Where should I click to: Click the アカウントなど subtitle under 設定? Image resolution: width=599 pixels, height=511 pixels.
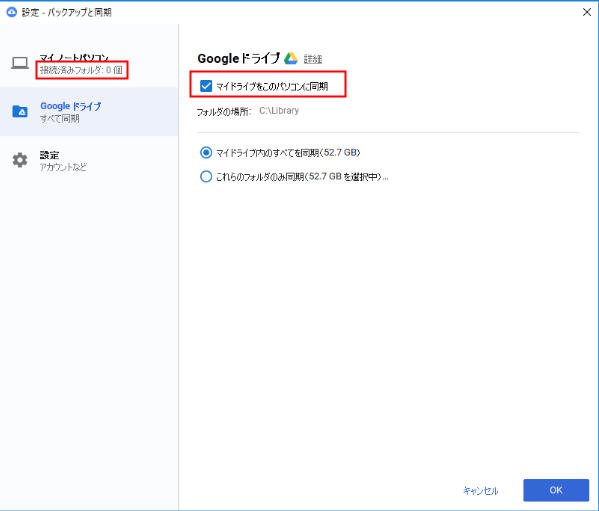coord(63,167)
